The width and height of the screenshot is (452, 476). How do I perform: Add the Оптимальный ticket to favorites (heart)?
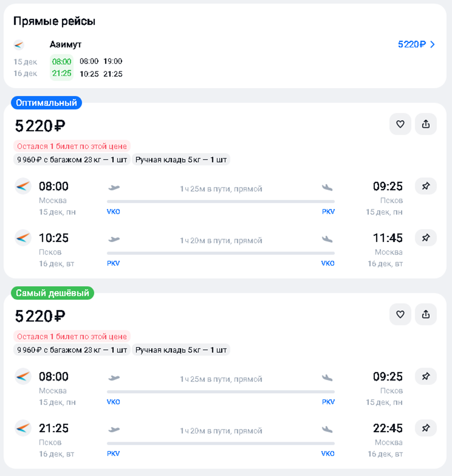point(400,124)
